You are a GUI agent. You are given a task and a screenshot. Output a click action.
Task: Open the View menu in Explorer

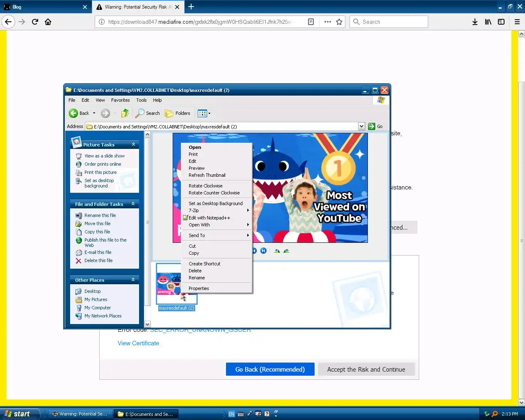(100, 100)
